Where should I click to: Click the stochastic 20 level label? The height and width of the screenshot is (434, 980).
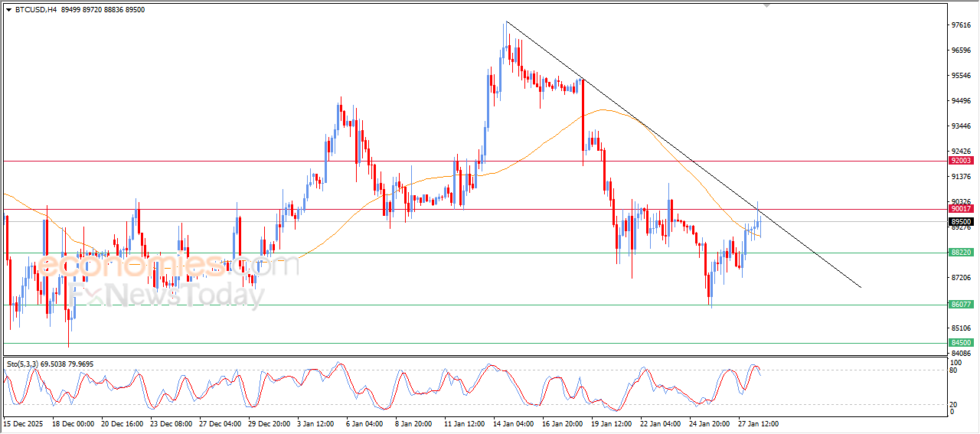(x=953, y=404)
